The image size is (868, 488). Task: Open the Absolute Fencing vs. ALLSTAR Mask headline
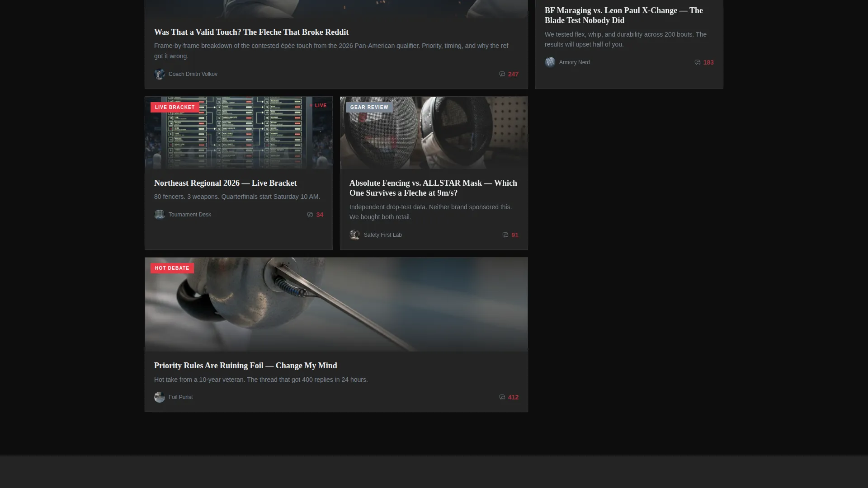click(433, 188)
